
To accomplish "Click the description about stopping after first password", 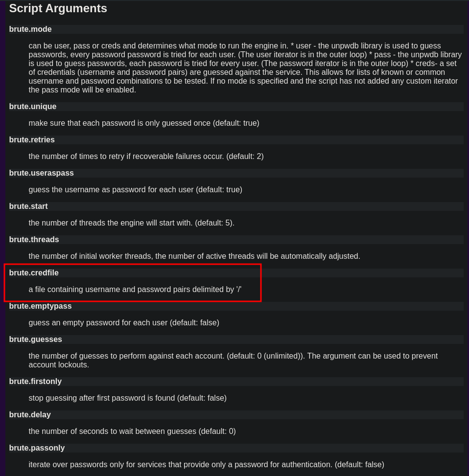I will click(127, 398).
